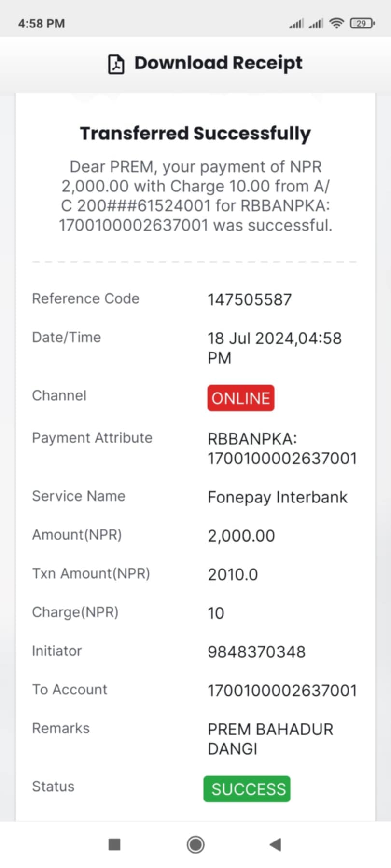Tap the status bar clock time
Viewport: 391px width, 868px height.
point(42,24)
